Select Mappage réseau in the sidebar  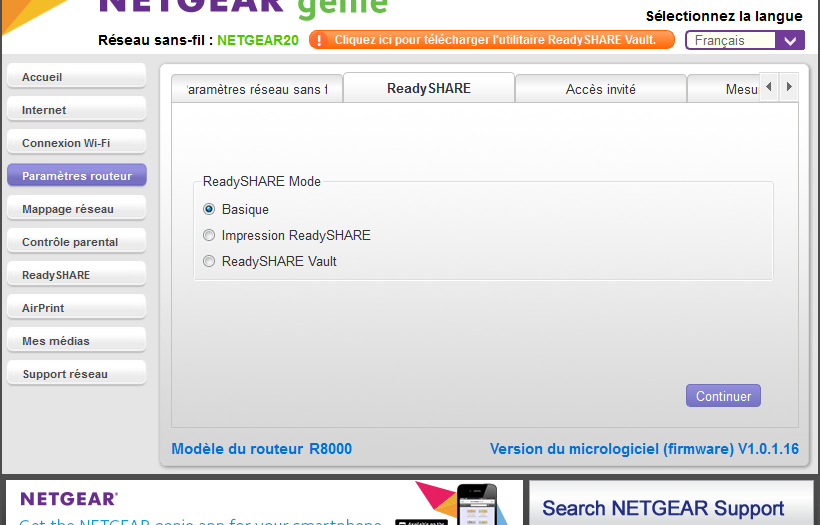[x=76, y=209]
